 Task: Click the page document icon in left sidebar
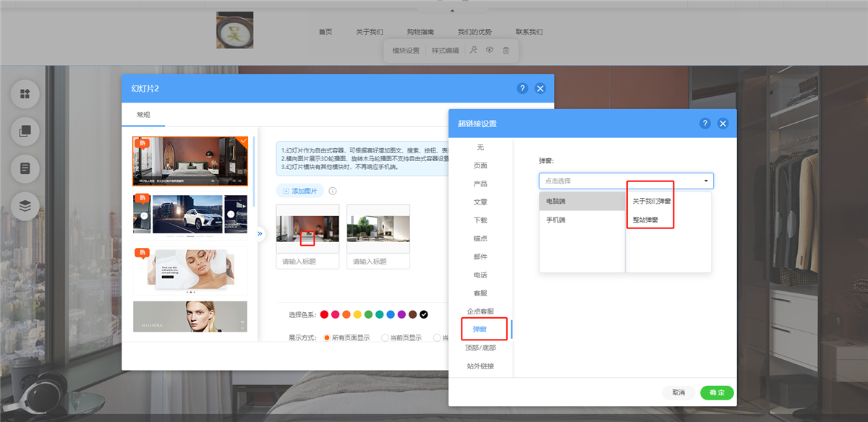(25, 168)
